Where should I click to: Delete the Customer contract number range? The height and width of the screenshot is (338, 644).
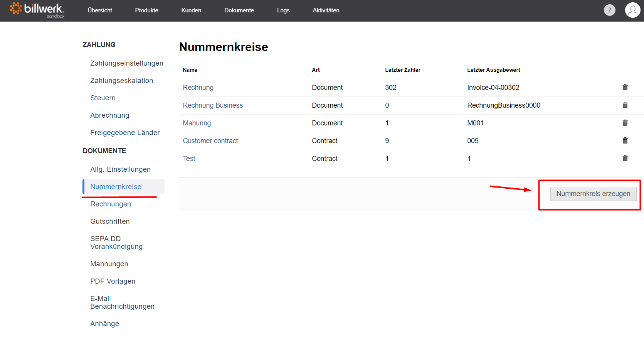coord(625,140)
